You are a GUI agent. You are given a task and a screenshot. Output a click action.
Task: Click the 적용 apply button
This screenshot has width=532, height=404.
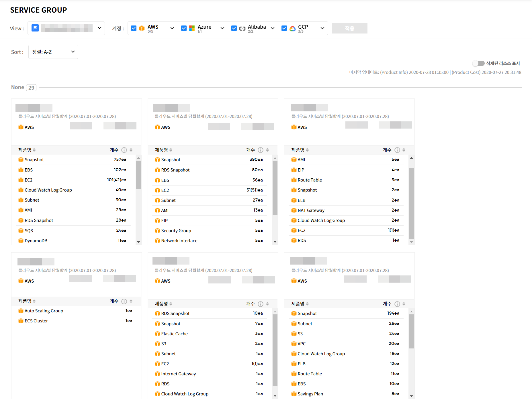coord(349,28)
